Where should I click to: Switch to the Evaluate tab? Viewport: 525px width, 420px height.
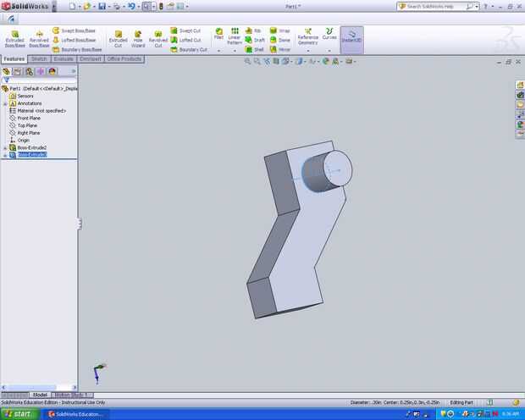[64, 59]
